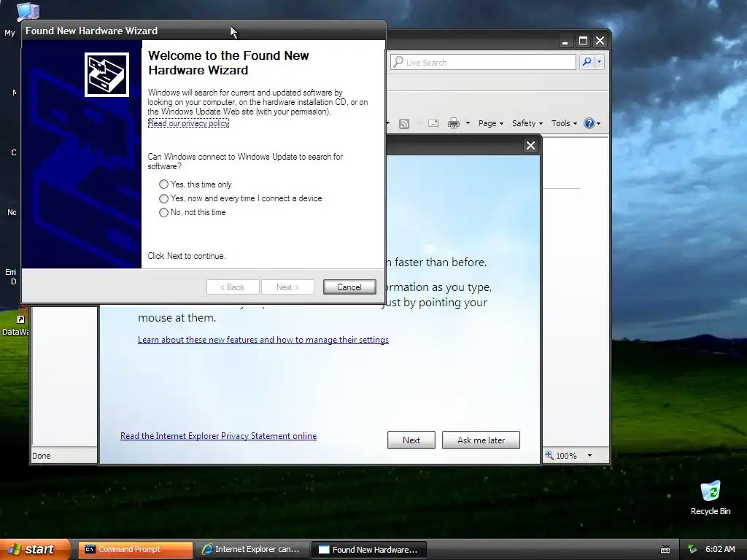The height and width of the screenshot is (560, 747).
Task: Click the green system tray icon
Action: [x=692, y=549]
